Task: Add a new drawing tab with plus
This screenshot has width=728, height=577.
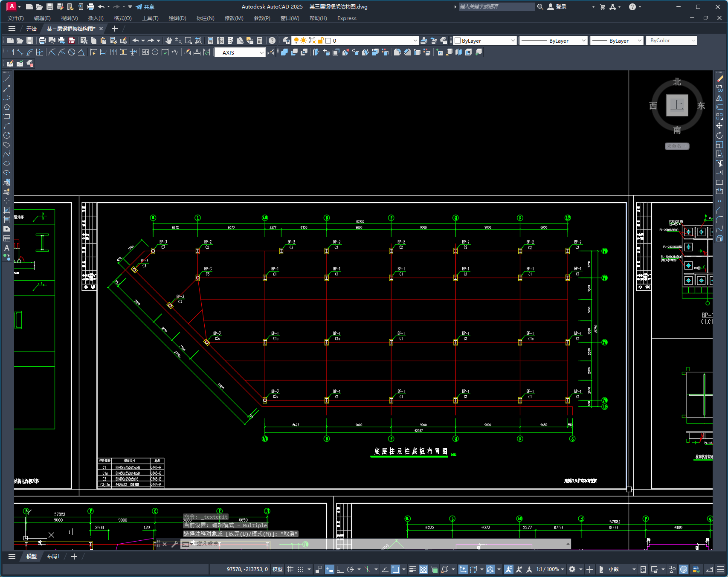Action: coord(114,29)
